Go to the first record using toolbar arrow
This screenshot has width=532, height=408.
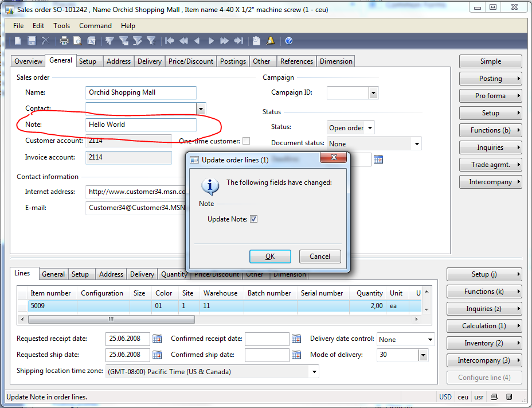point(170,41)
